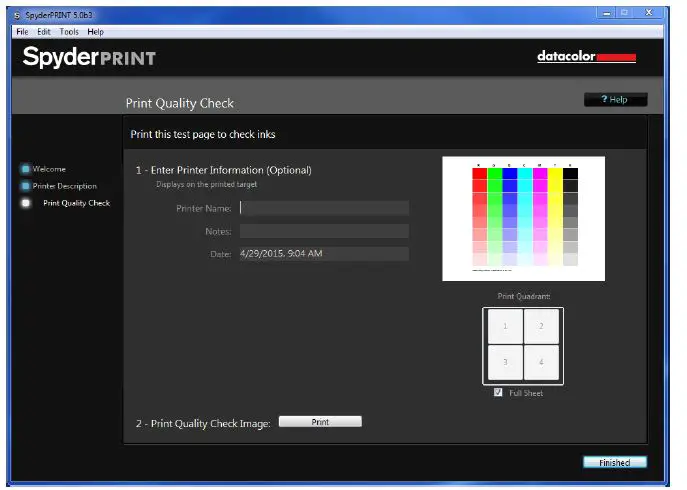Select the Print Quality Check step
687x490 pixels.
coord(76,203)
